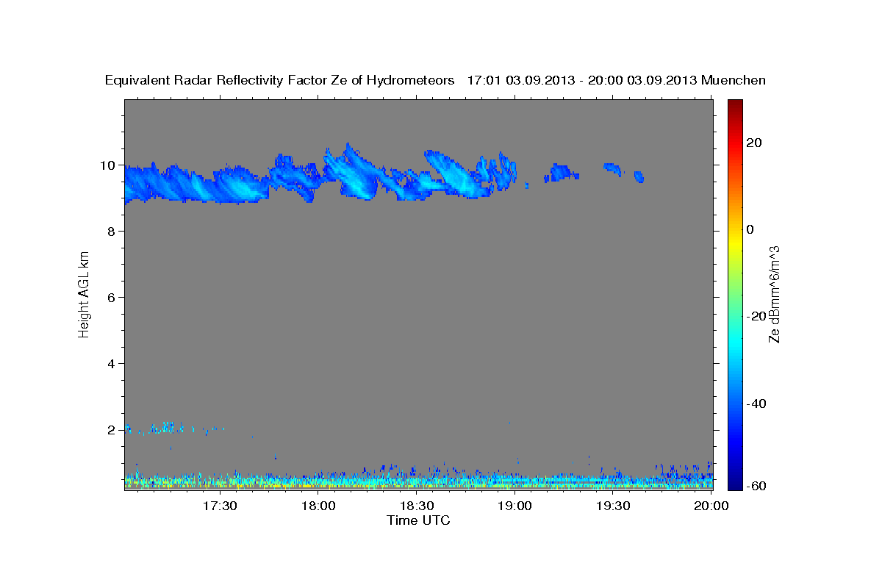This screenshot has width=882, height=588.
Task: Click the dark blue bottom of the colorbar
Action: (734, 484)
